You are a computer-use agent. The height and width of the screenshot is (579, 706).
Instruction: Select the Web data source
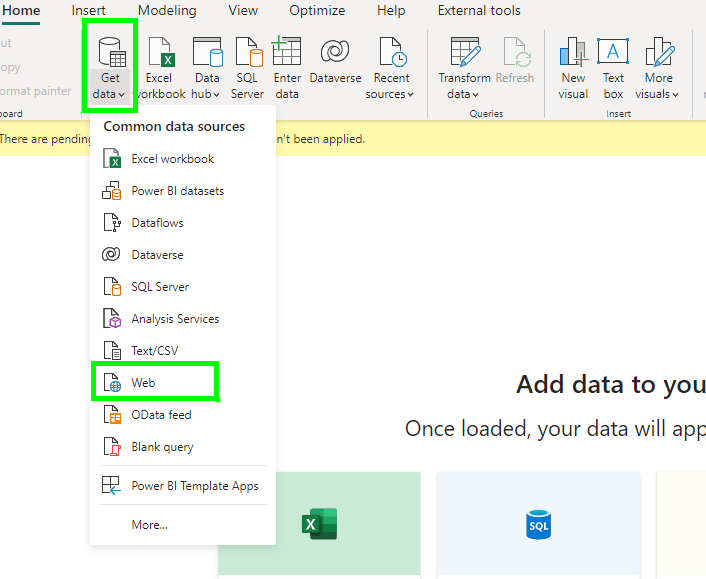[183, 383]
